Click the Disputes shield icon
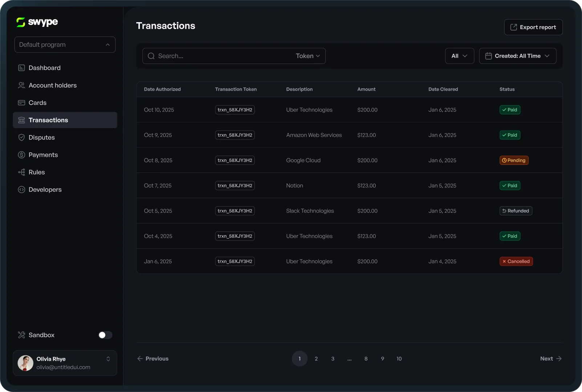The image size is (582, 392). coord(21,138)
